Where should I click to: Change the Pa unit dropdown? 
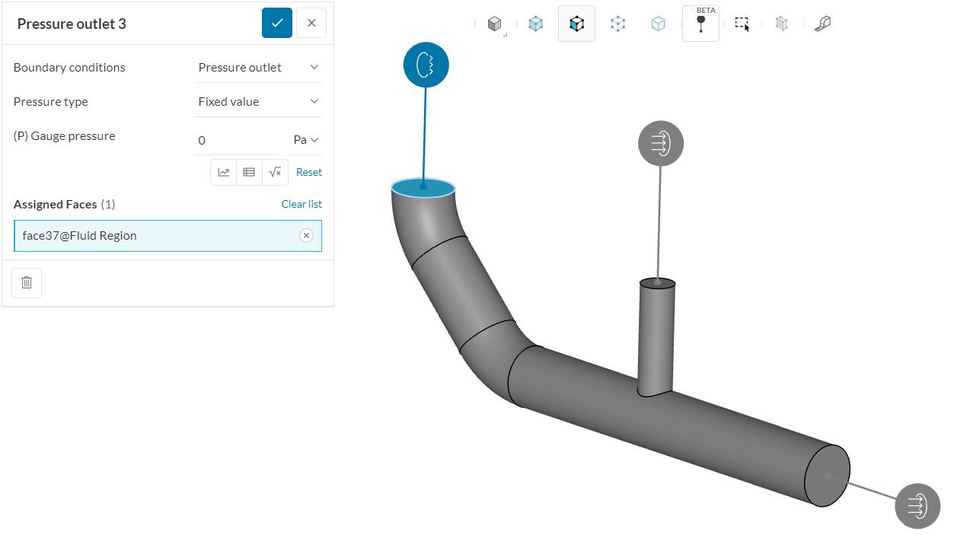[x=305, y=140]
